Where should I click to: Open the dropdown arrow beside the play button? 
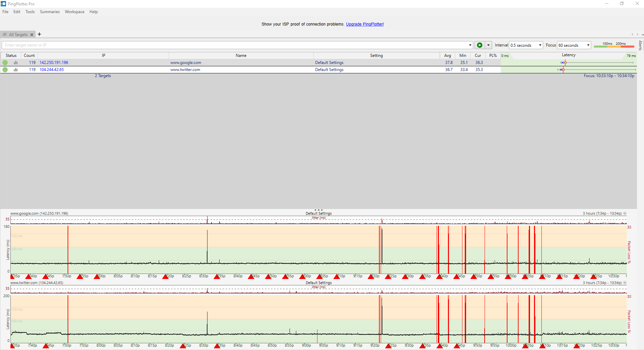tap(488, 45)
